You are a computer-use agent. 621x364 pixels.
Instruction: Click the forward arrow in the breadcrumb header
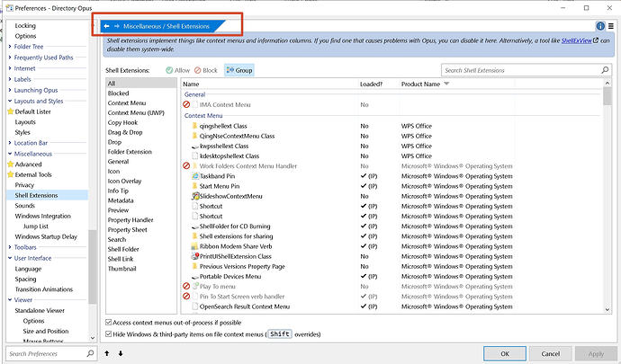pyautogui.click(x=118, y=27)
